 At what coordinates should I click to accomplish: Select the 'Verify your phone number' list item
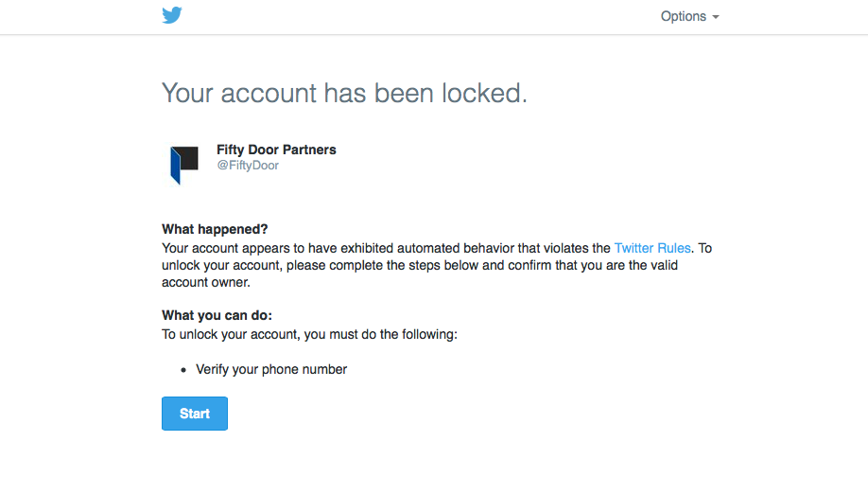(x=271, y=369)
